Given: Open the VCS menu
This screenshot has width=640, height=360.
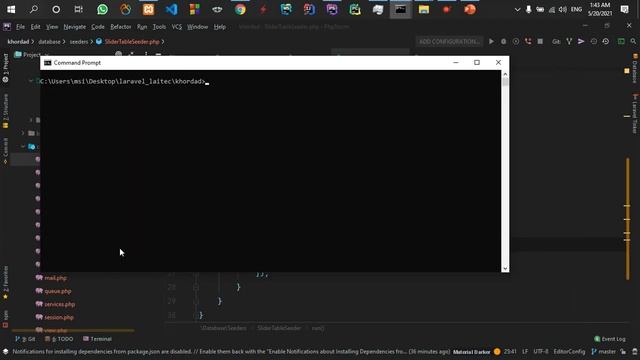Looking at the screenshot, I should coord(177,27).
